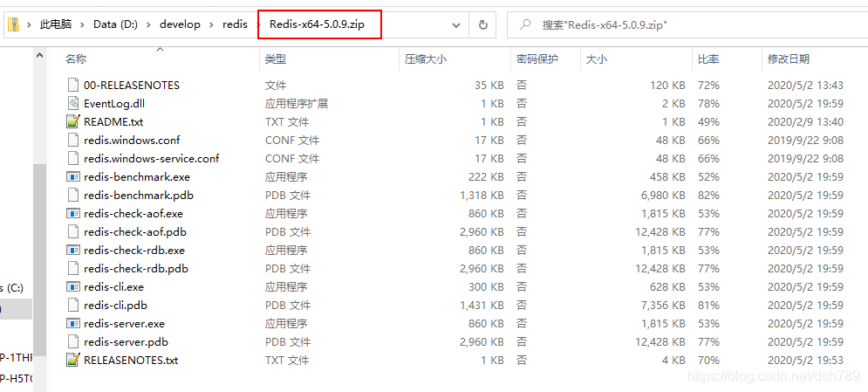The image size is (868, 392).
Task: Refresh the current folder view
Action: point(482,25)
